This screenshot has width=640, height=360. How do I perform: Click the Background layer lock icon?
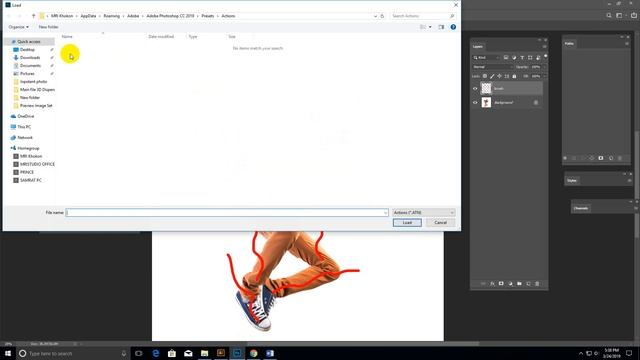(536, 102)
